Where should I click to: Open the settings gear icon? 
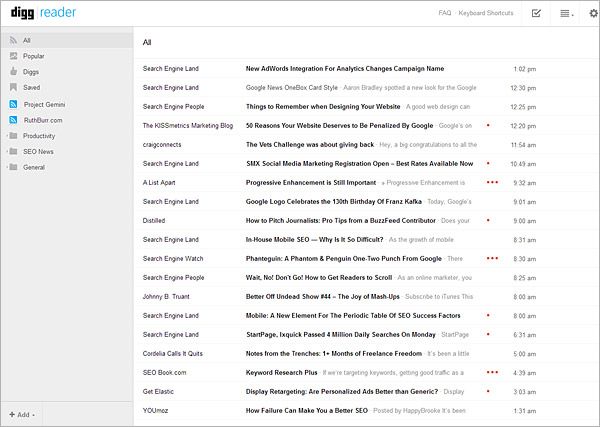coord(593,13)
